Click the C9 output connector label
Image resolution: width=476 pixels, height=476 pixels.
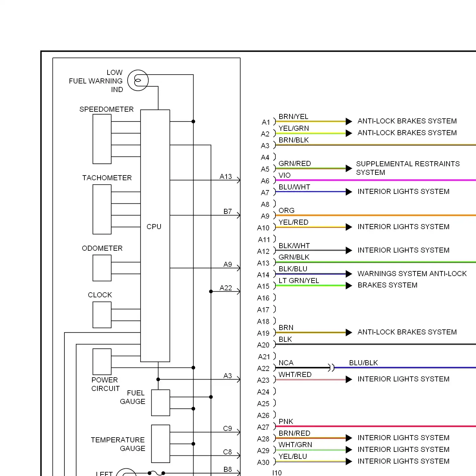click(228, 428)
